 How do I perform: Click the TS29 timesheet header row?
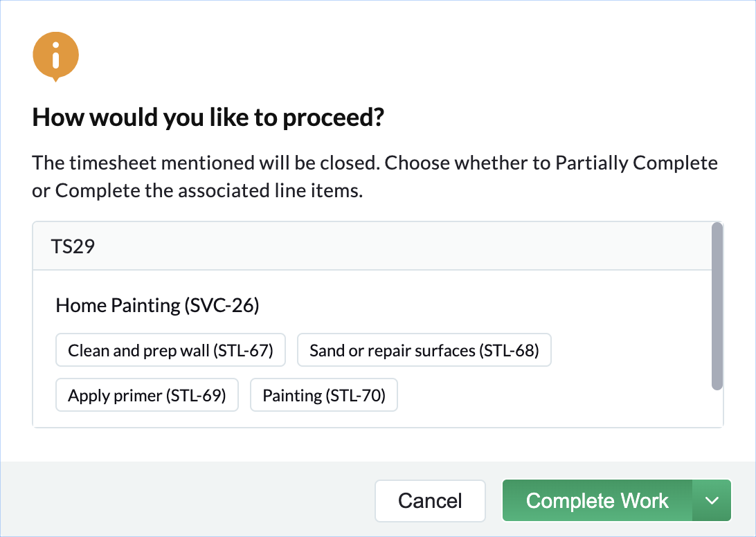click(372, 246)
